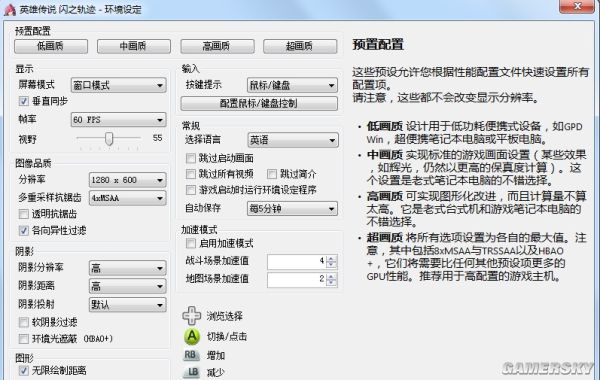600x380 pixels.
Task: Check 跳过所有视频 option
Action: (x=191, y=174)
